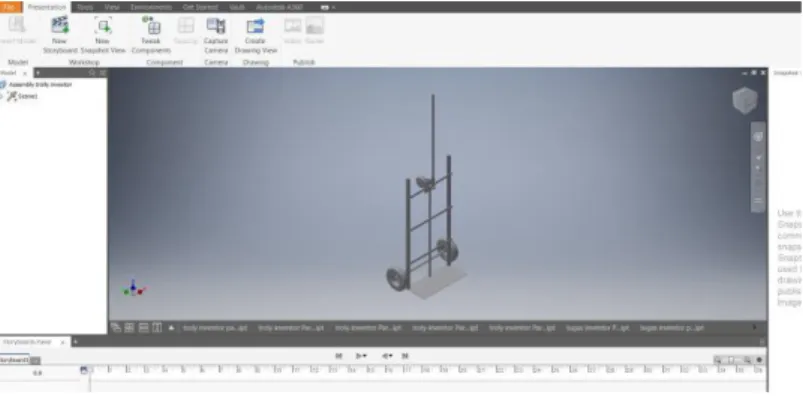Click the second window arrangement icon in the document bar

pyautogui.click(x=130, y=328)
